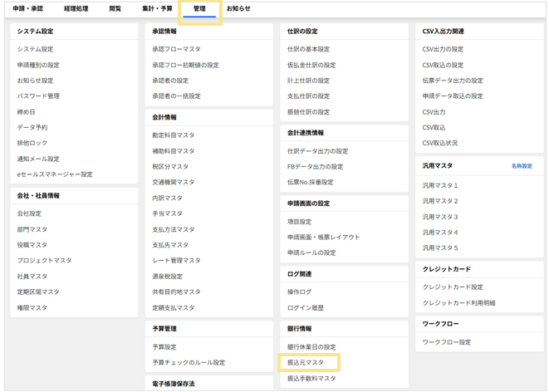Switch to the 経理処理 tab
The width and height of the screenshot is (549, 392).
[x=76, y=8]
